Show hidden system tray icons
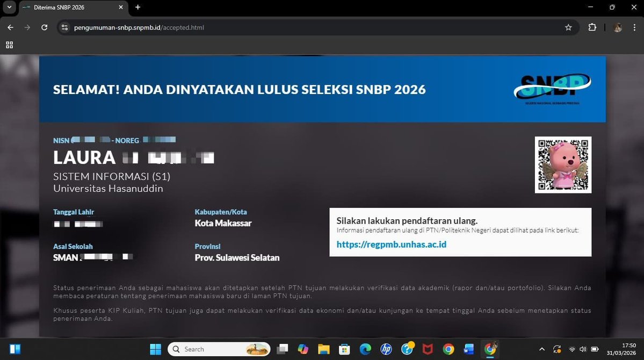Image resolution: width=644 pixels, height=360 pixels. 542,349
